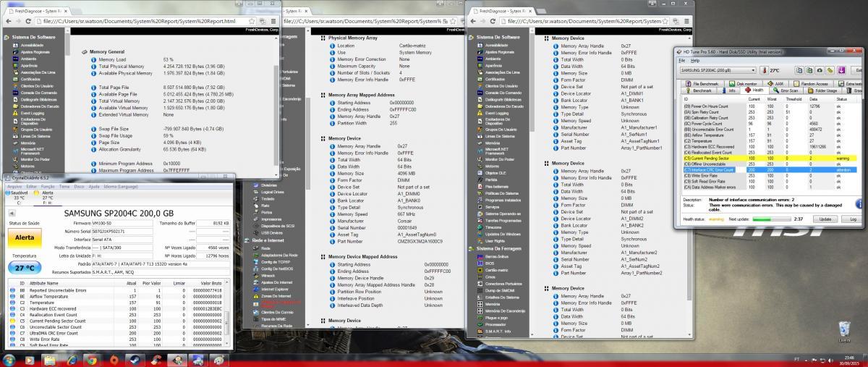Viewport: 868px width, 367px height.
Task: Reload the System Report page in Chrome
Action: pyautogui.click(x=28, y=21)
